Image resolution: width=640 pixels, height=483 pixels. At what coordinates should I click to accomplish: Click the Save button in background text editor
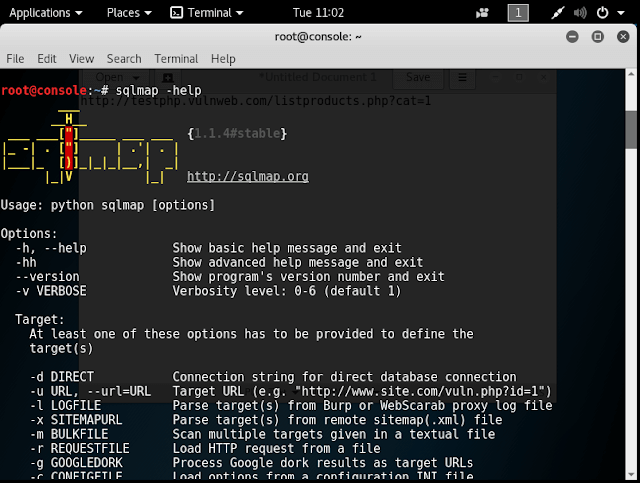pyautogui.click(x=418, y=77)
